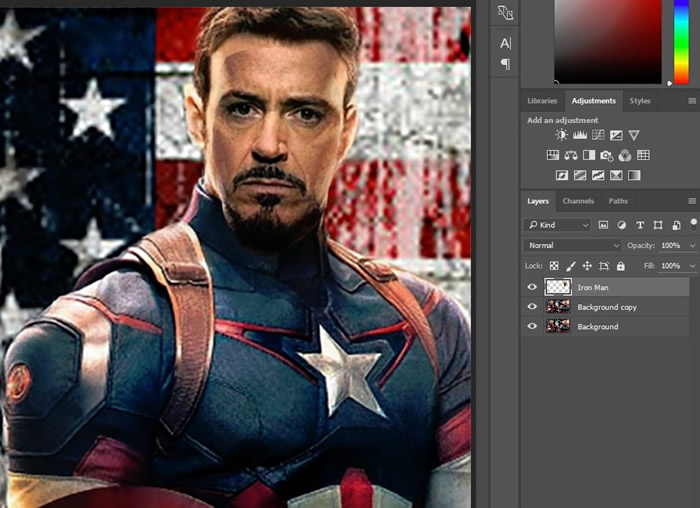Hide the Background copy layer
Screen dimensions: 700x508
click(x=532, y=307)
